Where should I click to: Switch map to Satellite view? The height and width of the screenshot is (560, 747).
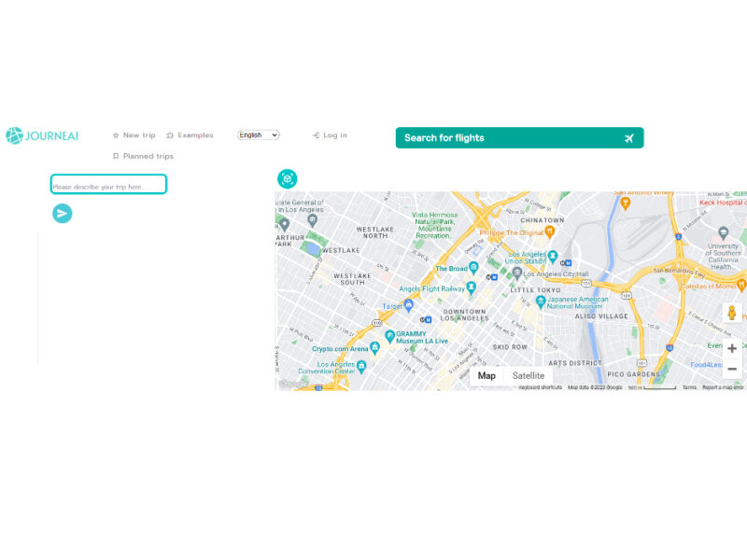[x=529, y=376]
